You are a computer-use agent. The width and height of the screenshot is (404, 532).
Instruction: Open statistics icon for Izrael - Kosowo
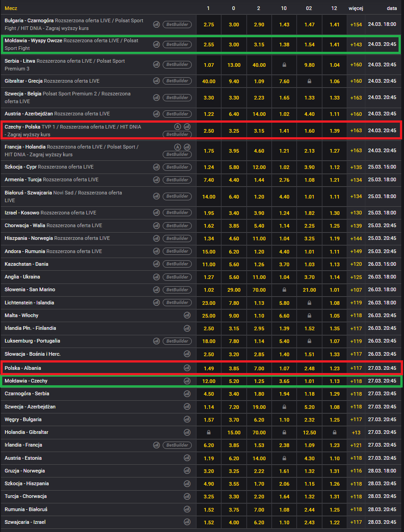156,213
